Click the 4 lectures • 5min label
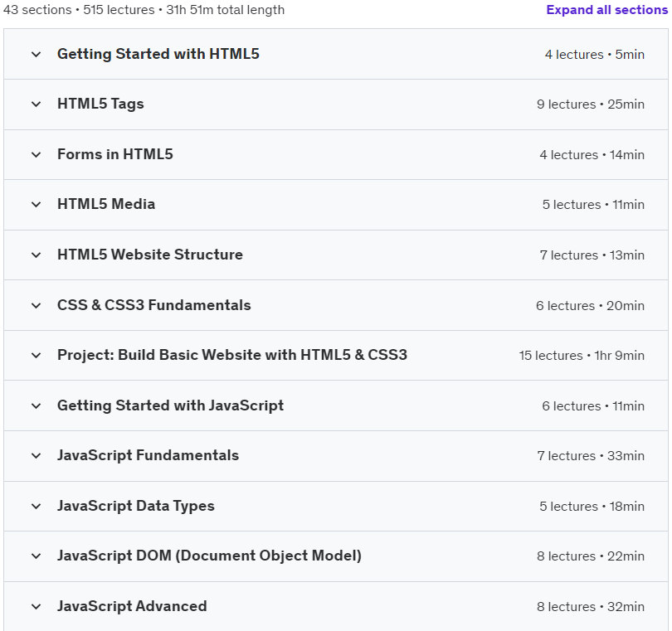This screenshot has height=631, width=672. point(594,55)
